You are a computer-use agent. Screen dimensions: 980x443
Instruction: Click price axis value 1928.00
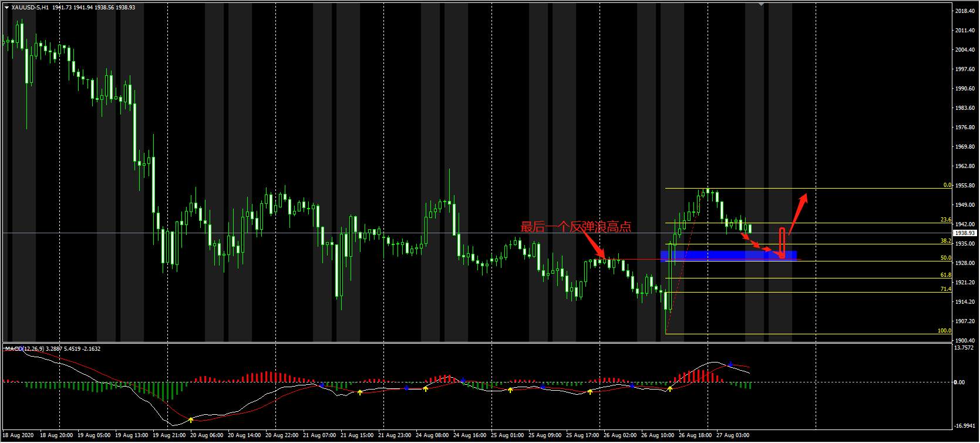pyautogui.click(x=965, y=263)
